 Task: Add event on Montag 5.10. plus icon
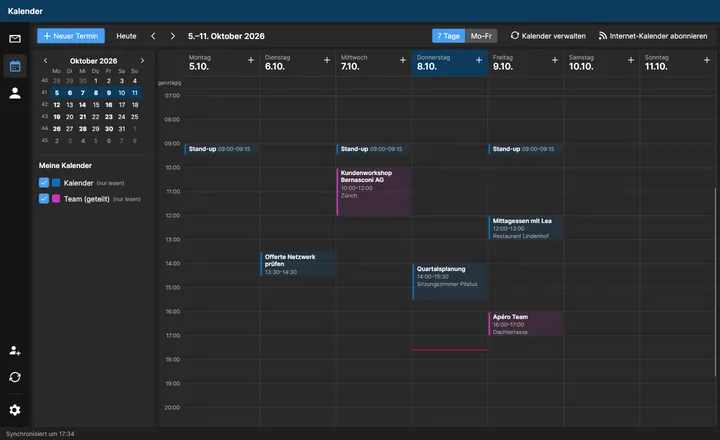251,60
